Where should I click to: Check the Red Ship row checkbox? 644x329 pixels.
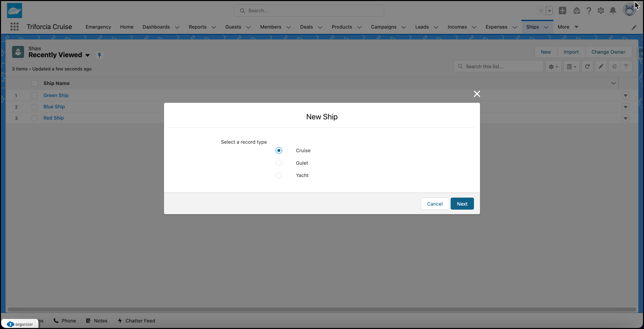[x=35, y=118]
